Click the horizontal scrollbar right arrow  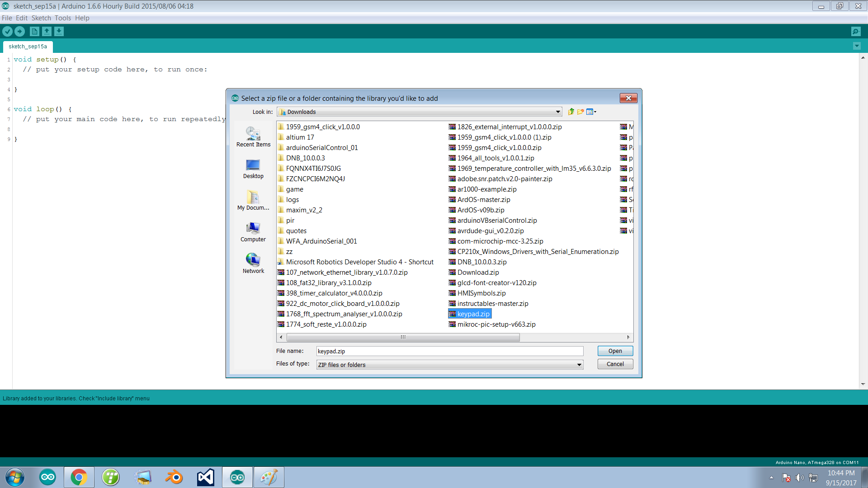(x=628, y=337)
